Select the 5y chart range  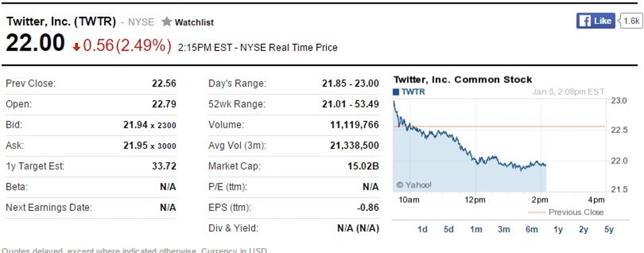(609, 229)
